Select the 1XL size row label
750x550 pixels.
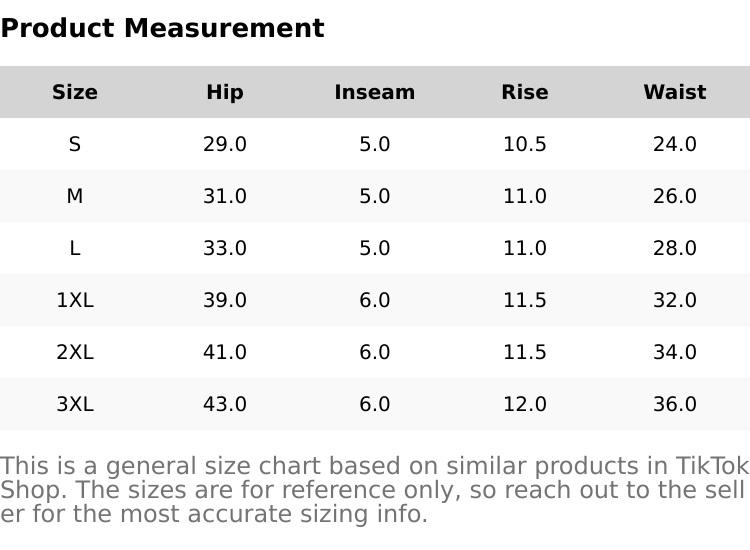75,300
